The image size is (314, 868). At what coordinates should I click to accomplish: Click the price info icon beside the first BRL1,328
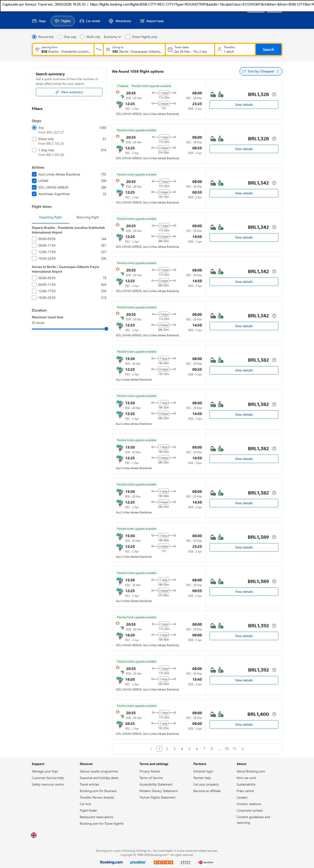(274, 94)
